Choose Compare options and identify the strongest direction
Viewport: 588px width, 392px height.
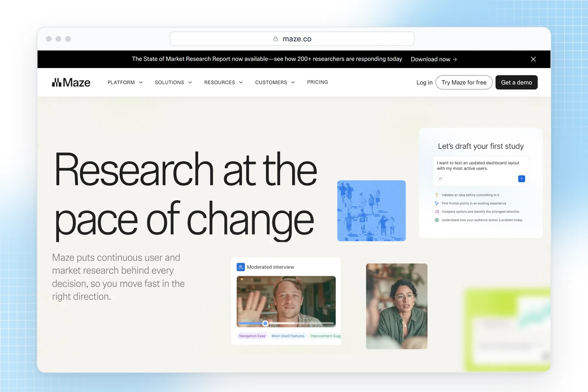click(x=480, y=212)
